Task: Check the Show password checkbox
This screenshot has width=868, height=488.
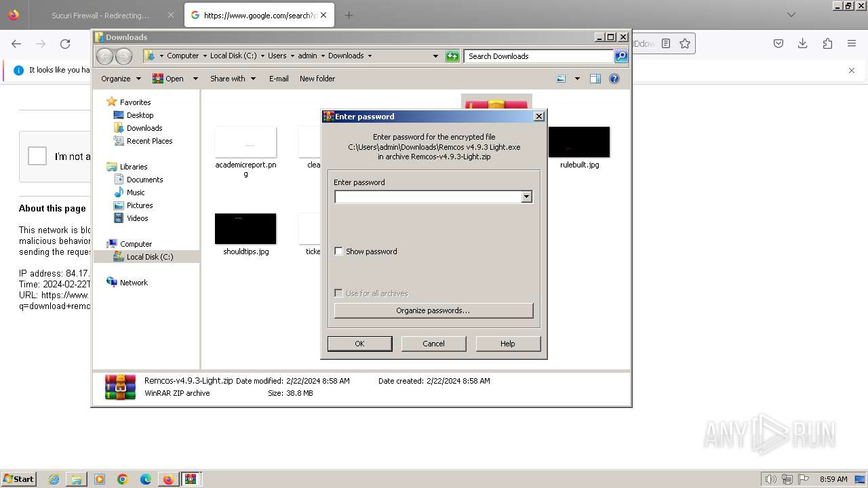Action: coord(339,251)
